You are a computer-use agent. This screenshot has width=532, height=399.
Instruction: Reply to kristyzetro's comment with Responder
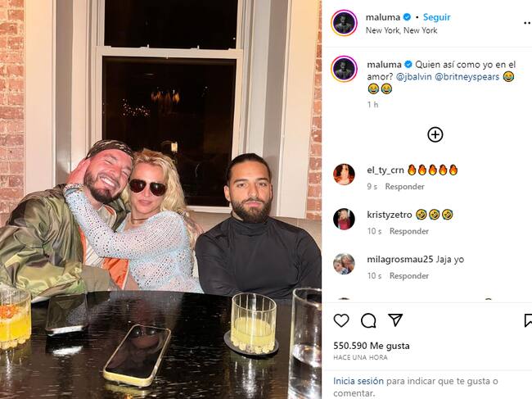[x=409, y=231]
